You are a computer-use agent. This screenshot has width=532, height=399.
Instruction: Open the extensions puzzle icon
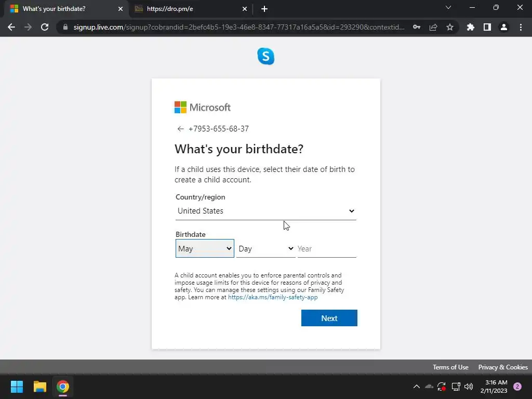coord(470,27)
